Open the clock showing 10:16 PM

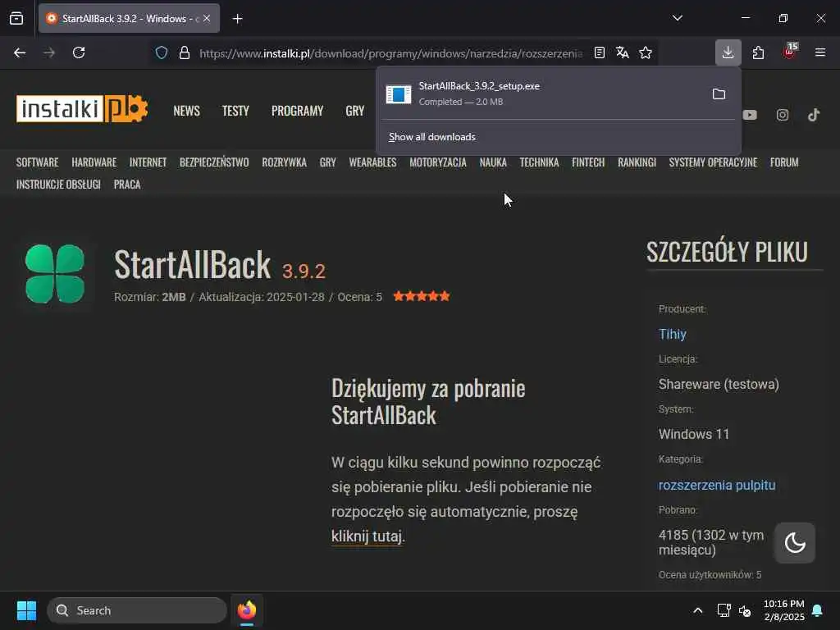click(783, 610)
